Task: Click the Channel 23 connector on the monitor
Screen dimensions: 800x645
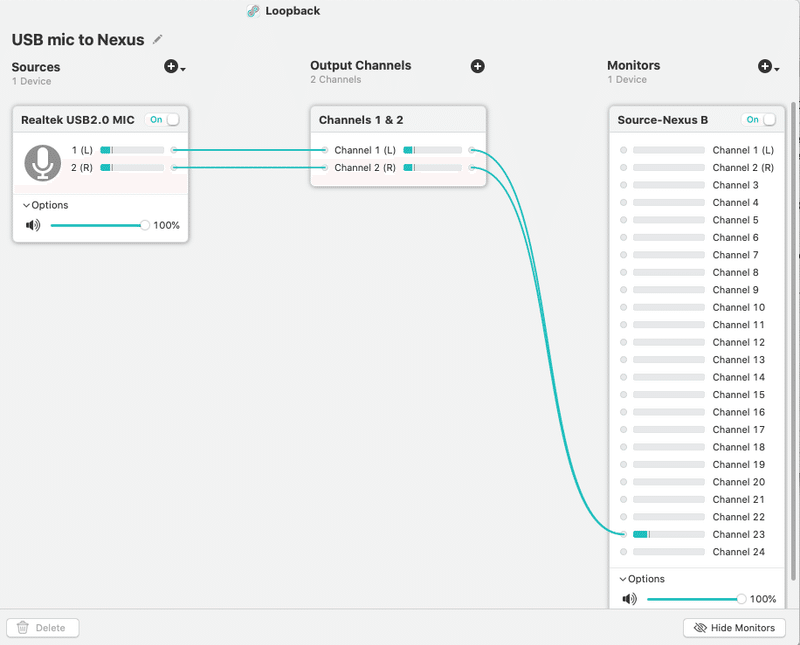Action: pyautogui.click(x=624, y=535)
